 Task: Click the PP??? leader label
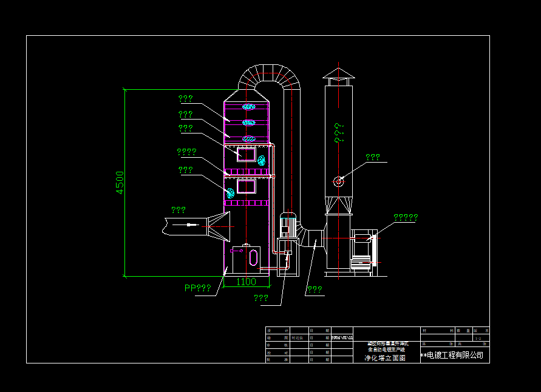(x=198, y=288)
